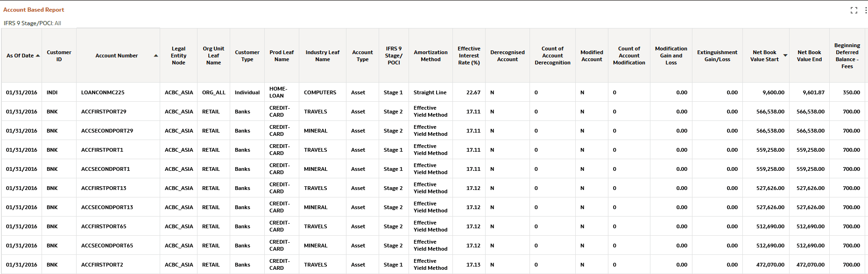
Task: Click Effective Yield Method in ACCSECONDPORT13 row
Action: 430,207
